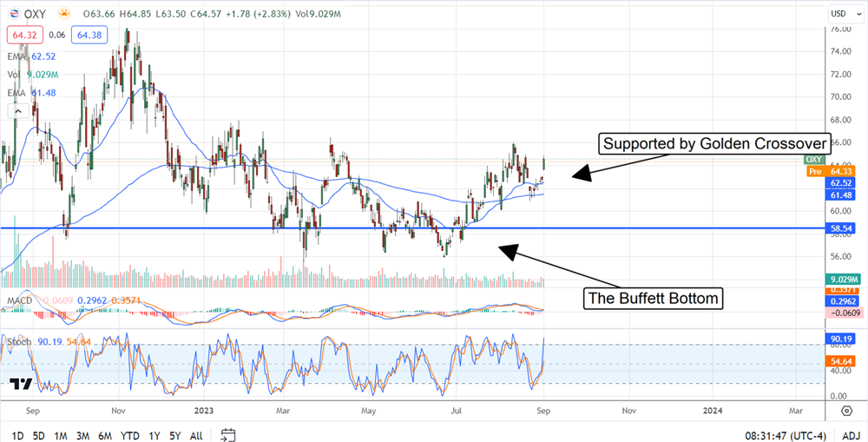Click the blue 64.38 buy price button
868x442 pixels.
90,35
